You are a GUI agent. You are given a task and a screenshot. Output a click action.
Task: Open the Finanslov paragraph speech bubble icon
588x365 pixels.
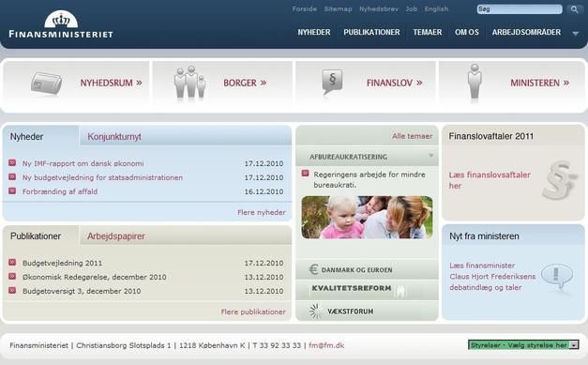(332, 82)
